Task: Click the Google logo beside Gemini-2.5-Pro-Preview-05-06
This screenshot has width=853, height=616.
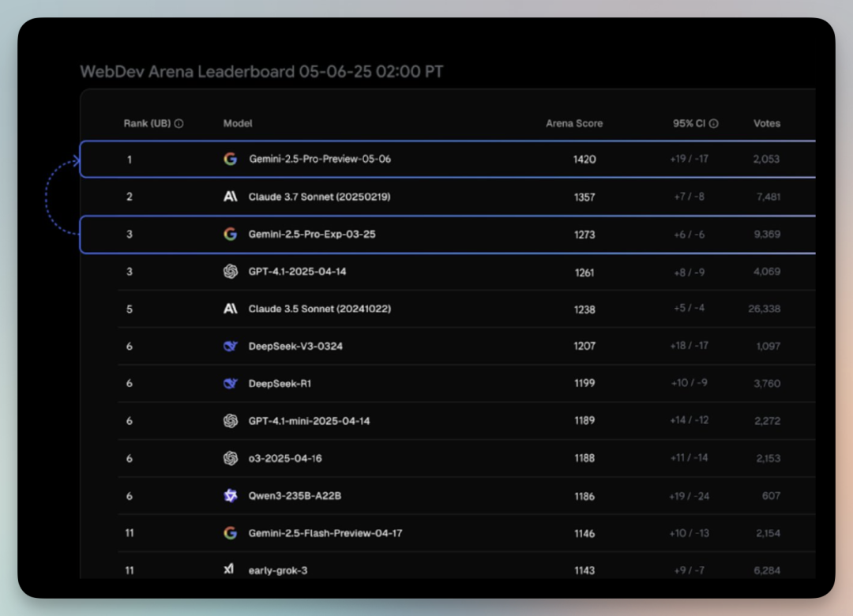Action: pos(230,159)
